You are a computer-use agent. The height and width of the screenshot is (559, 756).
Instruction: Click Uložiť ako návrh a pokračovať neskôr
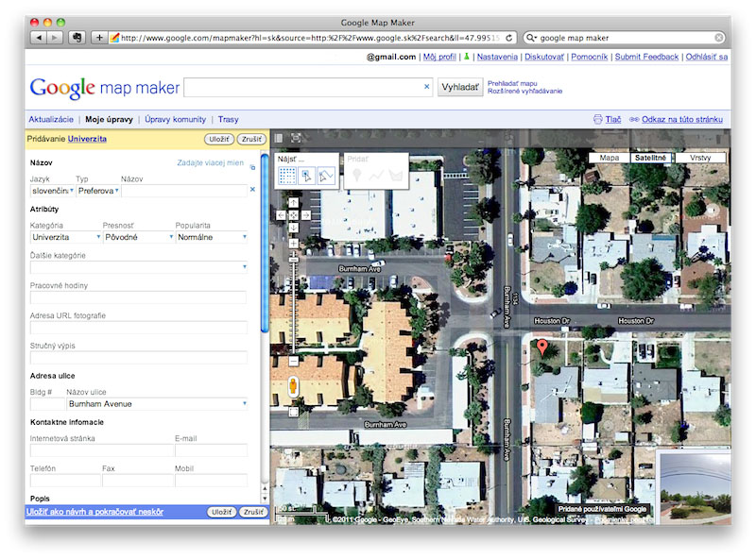click(95, 512)
